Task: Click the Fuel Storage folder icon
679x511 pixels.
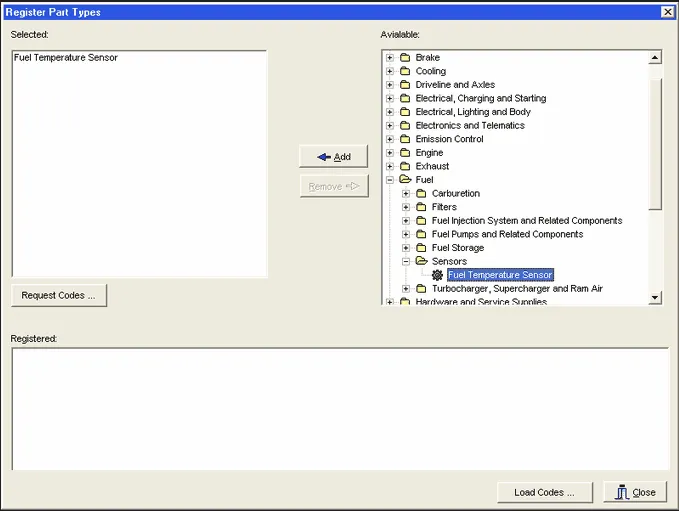Action: pos(421,248)
